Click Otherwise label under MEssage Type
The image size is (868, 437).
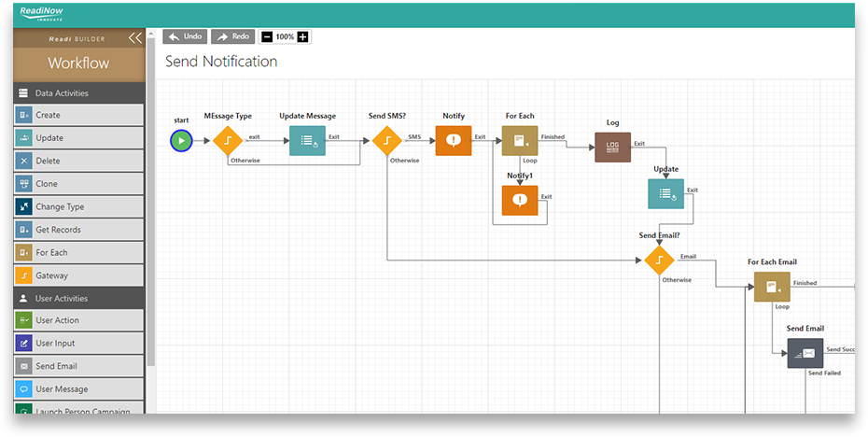[x=245, y=161]
